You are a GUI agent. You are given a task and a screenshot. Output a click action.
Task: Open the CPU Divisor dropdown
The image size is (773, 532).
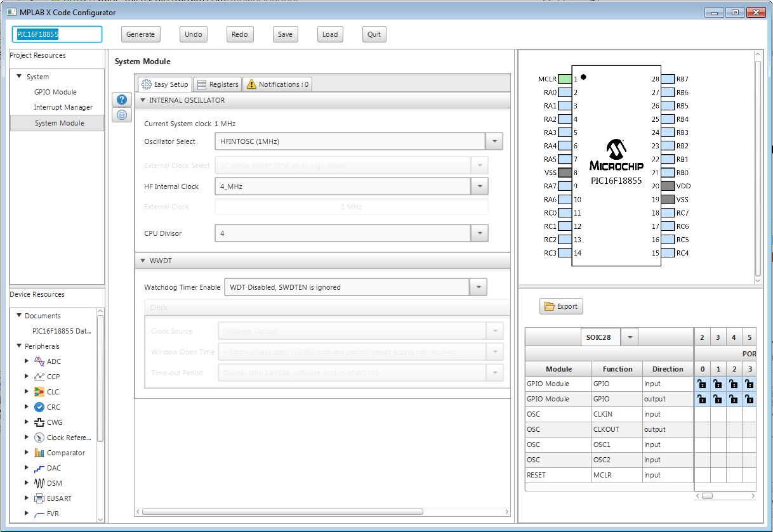479,233
